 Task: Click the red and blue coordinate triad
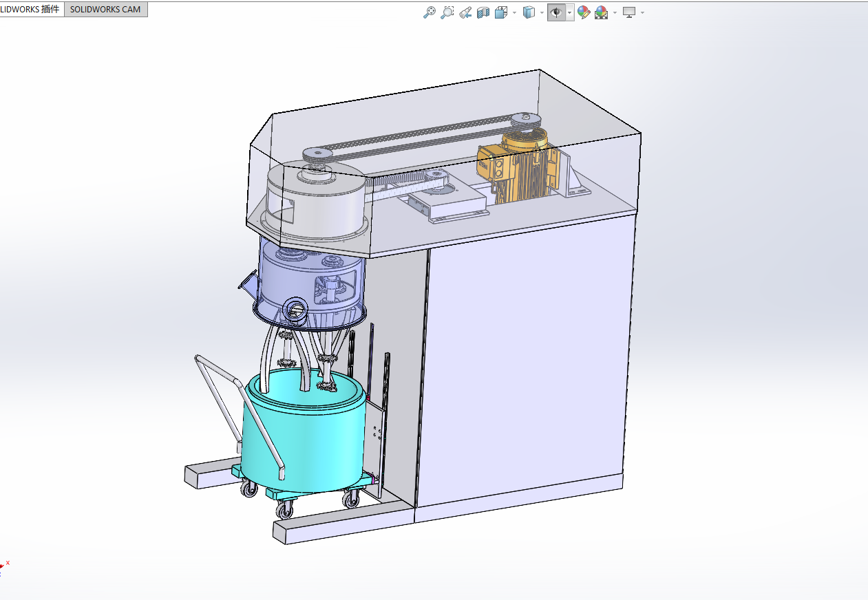4,567
